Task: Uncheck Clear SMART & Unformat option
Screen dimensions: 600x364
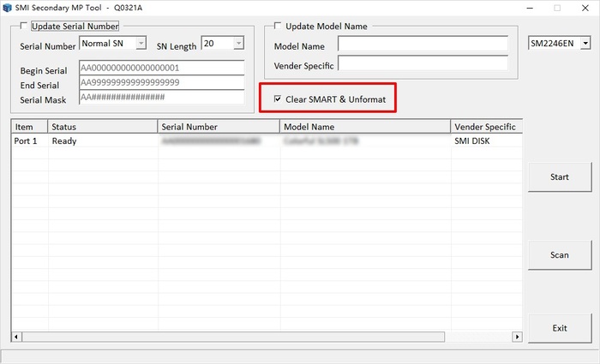Action: [278, 99]
